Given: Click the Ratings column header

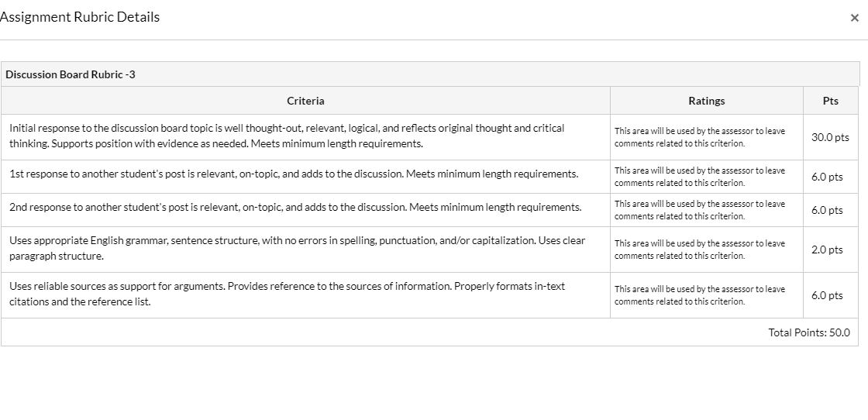Looking at the screenshot, I should click(x=706, y=101).
